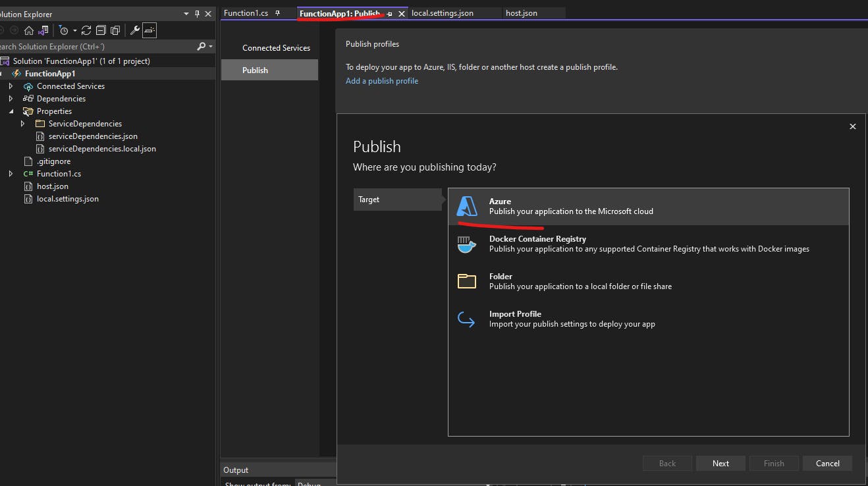
Task: Click the Docker whale icon
Action: (467, 244)
